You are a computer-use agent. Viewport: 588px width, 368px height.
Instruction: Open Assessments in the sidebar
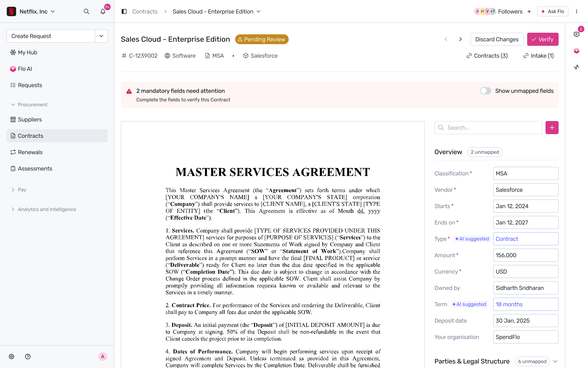coord(57,168)
